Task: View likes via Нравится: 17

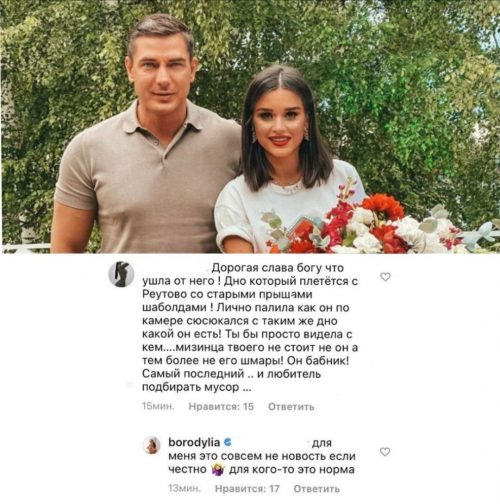Action: tap(247, 489)
